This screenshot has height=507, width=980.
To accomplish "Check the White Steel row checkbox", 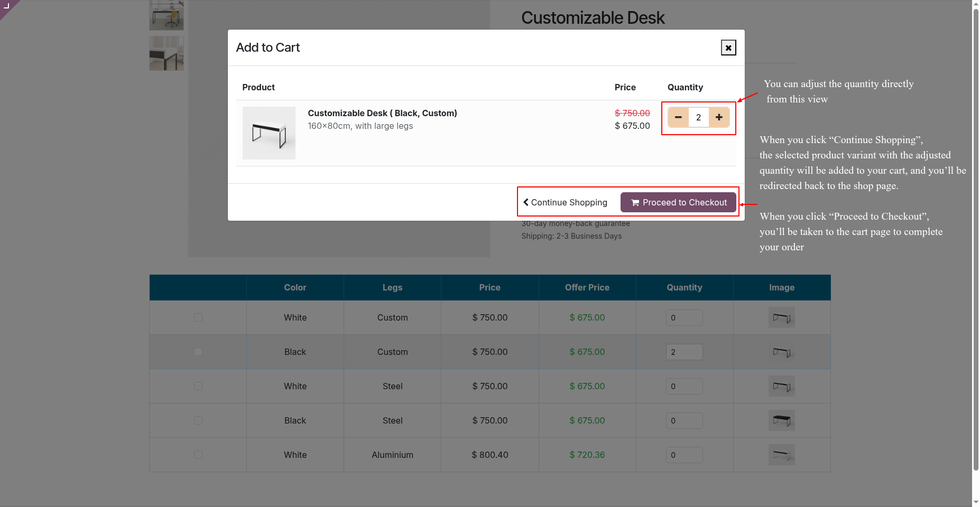I will pyautogui.click(x=198, y=386).
